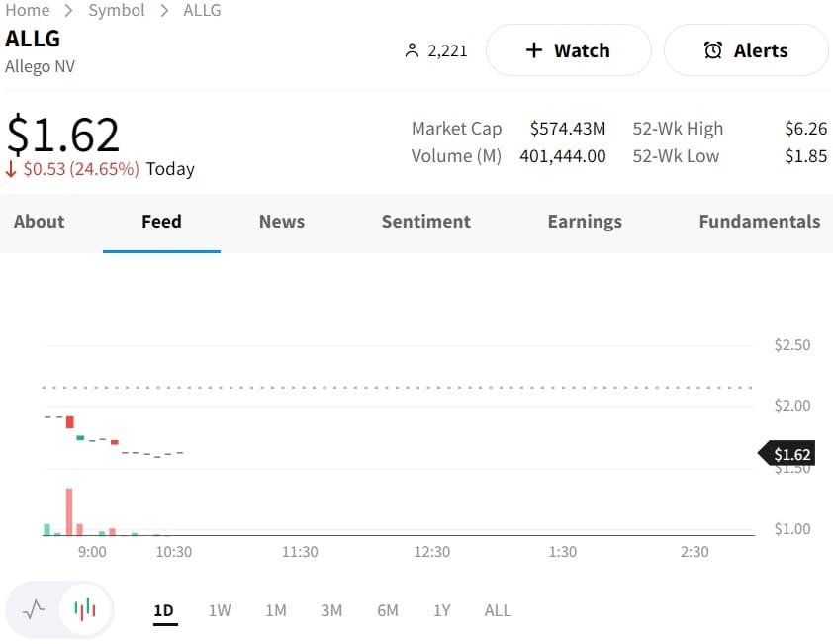
Task: Open Symbol breadcrumb link
Action: [117, 10]
